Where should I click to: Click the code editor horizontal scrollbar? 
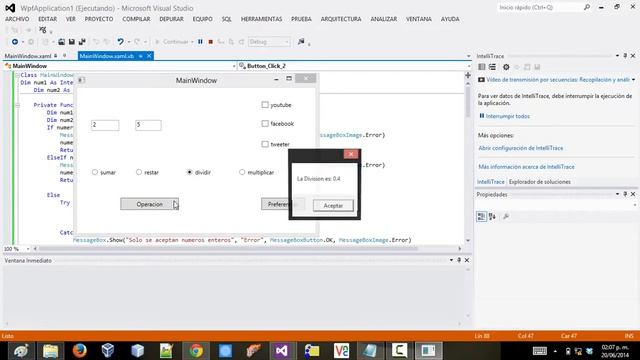click(x=229, y=249)
